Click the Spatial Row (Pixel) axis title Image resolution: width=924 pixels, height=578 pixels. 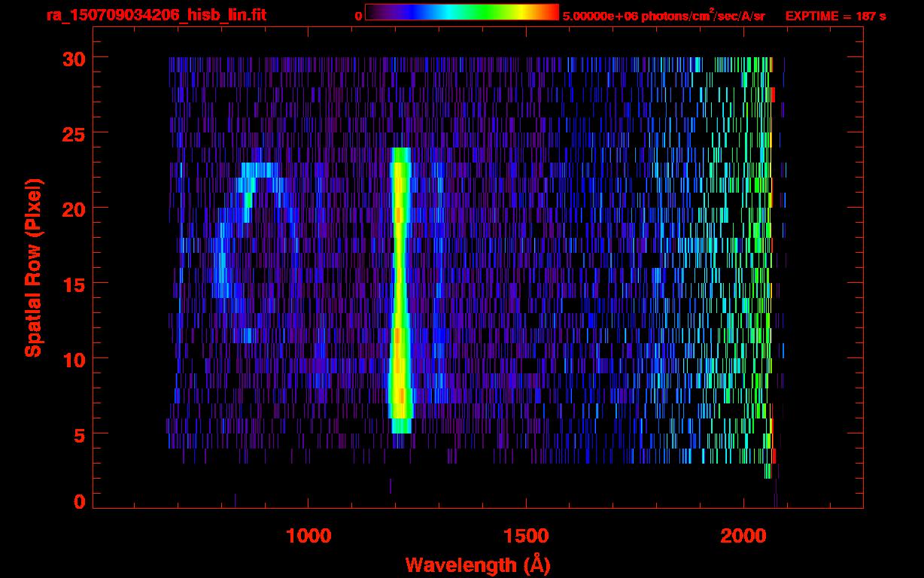click(x=33, y=267)
